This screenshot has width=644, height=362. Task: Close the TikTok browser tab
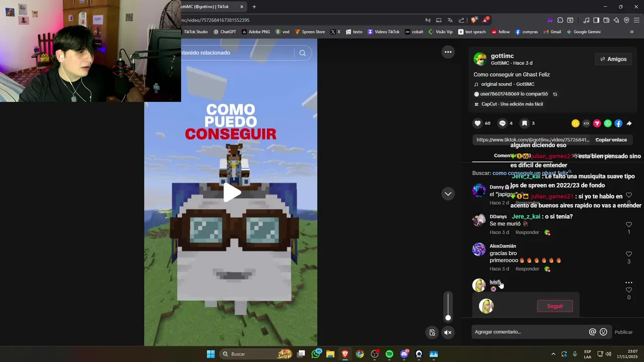click(242, 7)
